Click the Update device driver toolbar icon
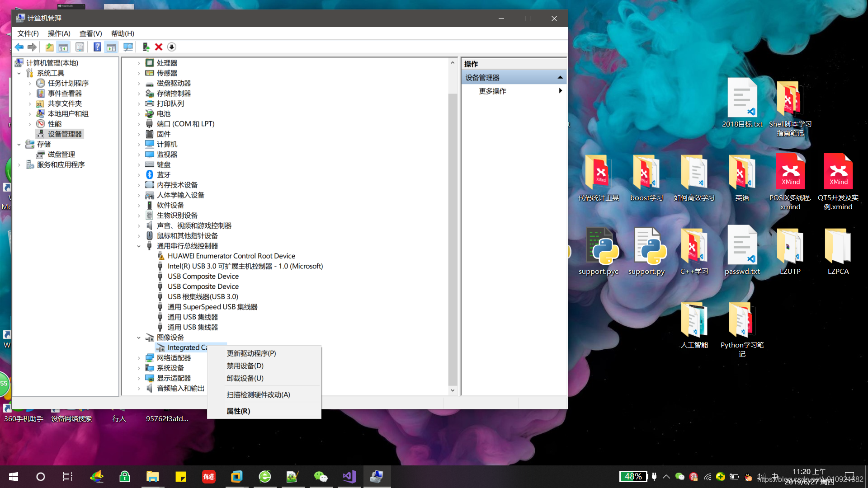 [146, 47]
